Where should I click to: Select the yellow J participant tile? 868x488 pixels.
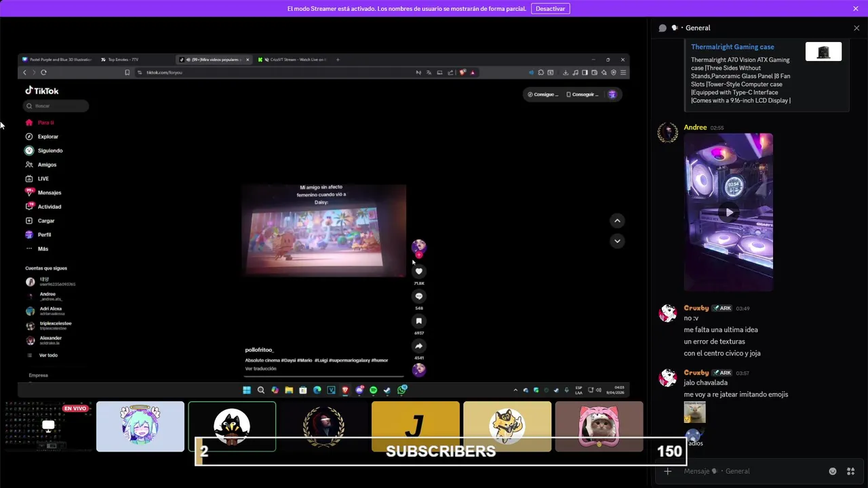416,426
